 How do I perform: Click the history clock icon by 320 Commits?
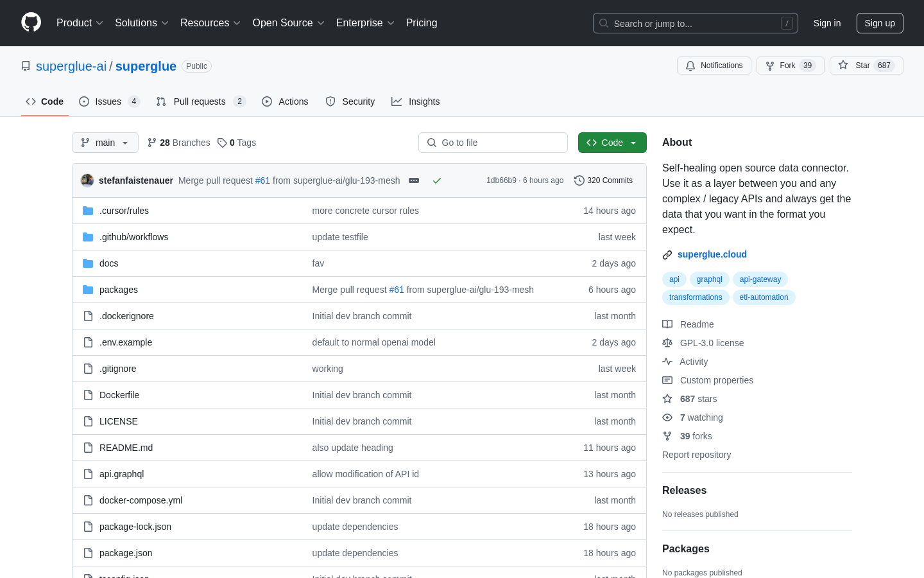coord(579,180)
